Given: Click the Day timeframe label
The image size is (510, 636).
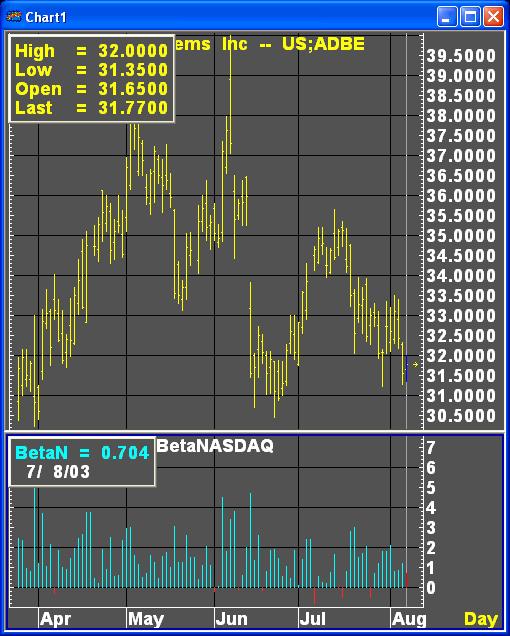Looking at the screenshot, I should pyautogui.click(x=481, y=619).
